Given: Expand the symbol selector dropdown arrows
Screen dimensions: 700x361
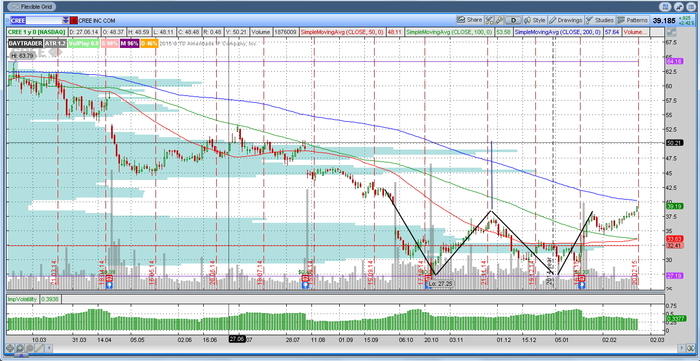Looking at the screenshot, I should coord(66,21).
